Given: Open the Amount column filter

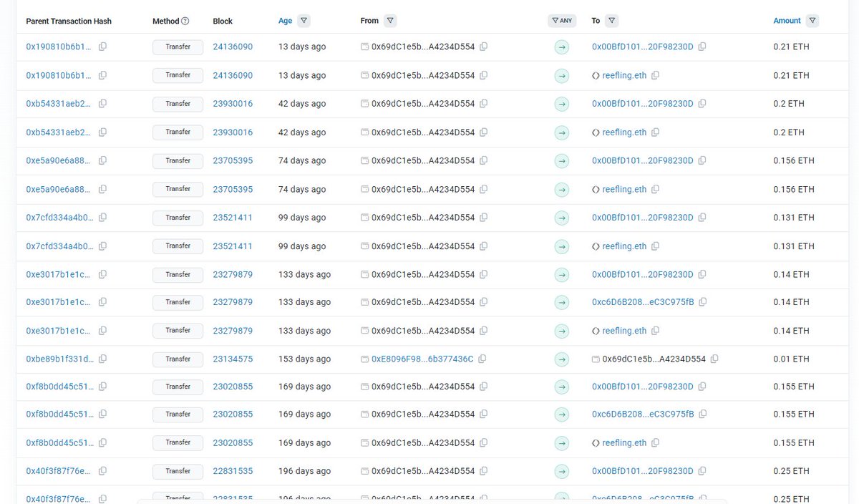Looking at the screenshot, I should [812, 21].
